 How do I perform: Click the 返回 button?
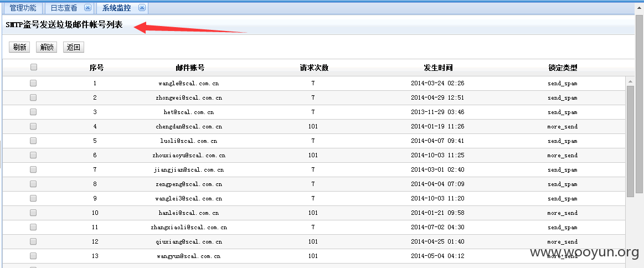(x=74, y=47)
